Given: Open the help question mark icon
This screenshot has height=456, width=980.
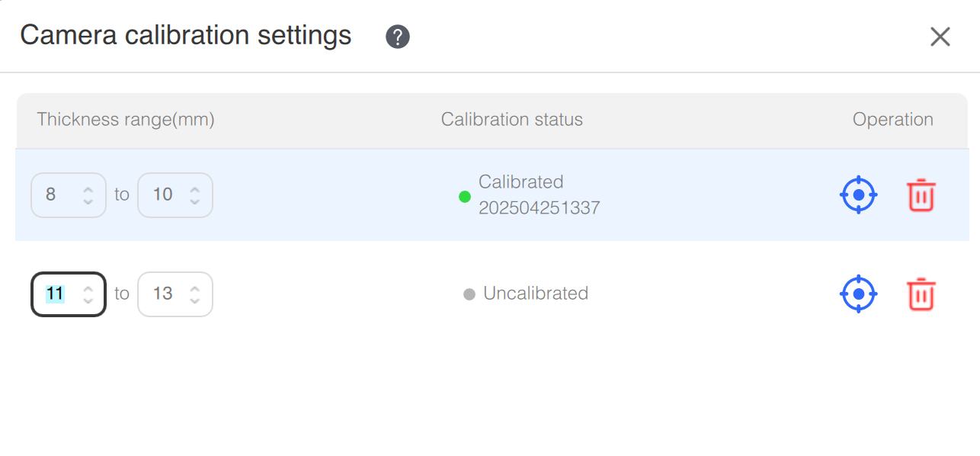Looking at the screenshot, I should 398,37.
